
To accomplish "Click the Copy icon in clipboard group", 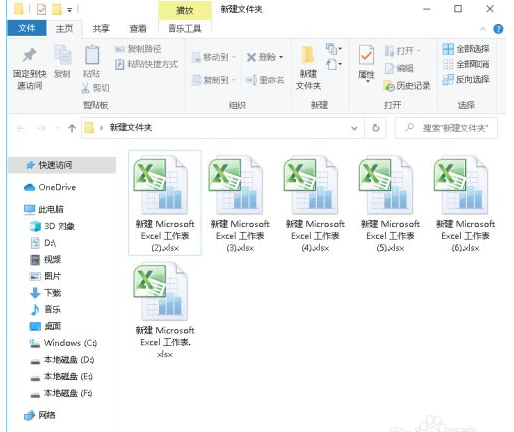I will (x=62, y=62).
